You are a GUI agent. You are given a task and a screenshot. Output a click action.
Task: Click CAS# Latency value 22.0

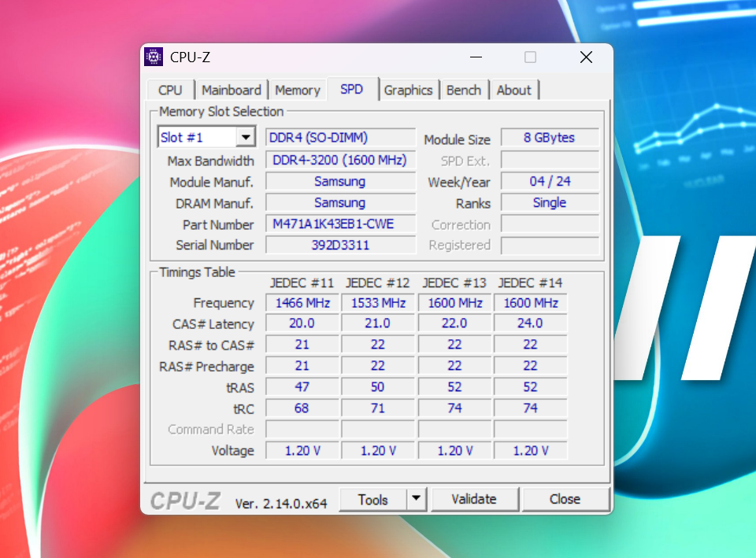(454, 323)
